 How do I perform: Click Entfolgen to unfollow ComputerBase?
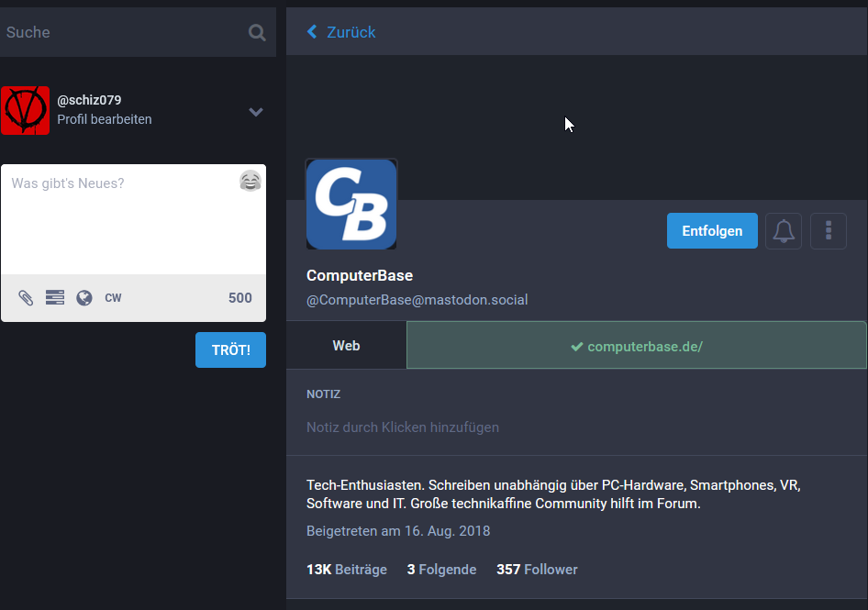point(712,230)
